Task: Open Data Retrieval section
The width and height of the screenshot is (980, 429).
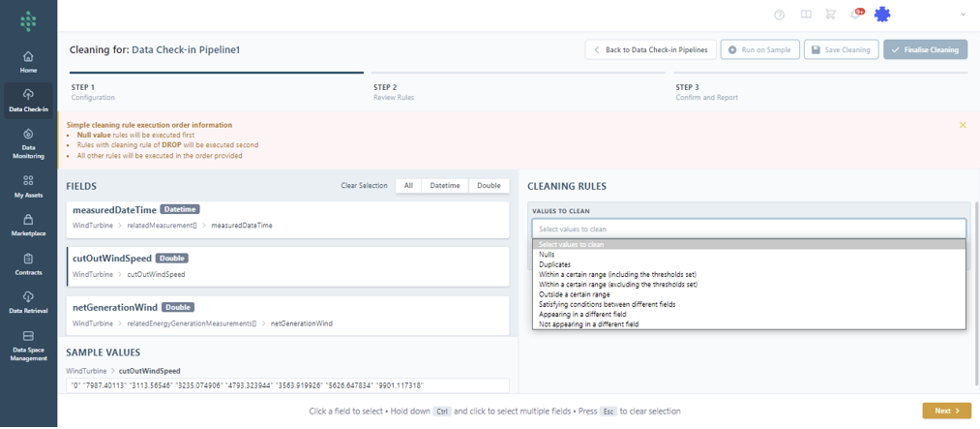Action: tap(28, 303)
